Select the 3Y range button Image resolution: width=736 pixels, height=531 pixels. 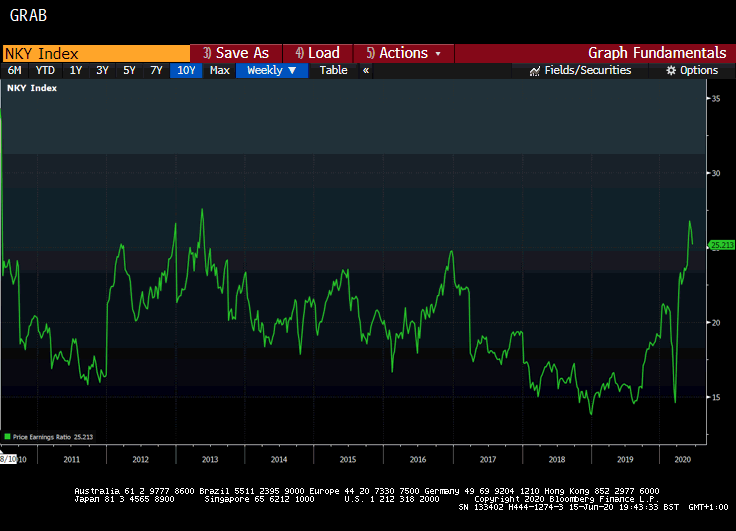click(103, 70)
